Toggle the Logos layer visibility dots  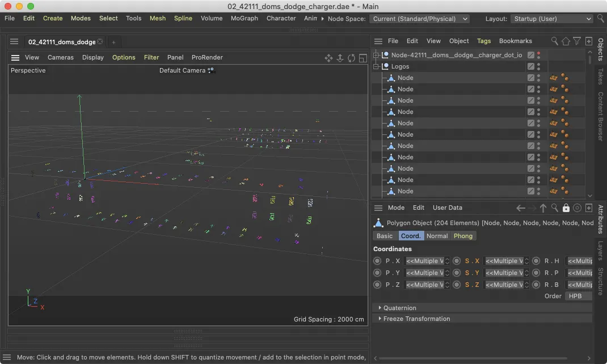(538, 66)
